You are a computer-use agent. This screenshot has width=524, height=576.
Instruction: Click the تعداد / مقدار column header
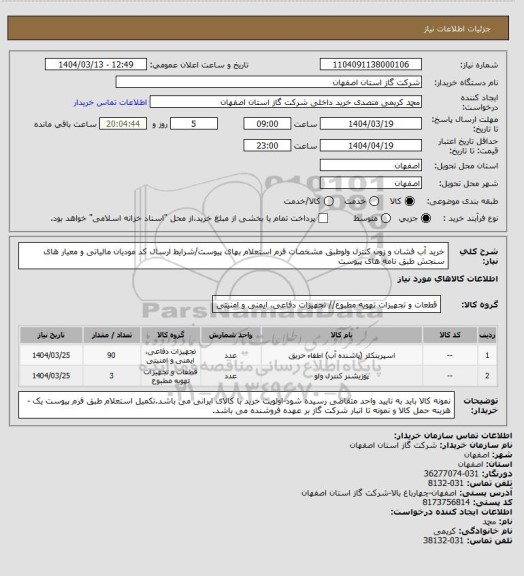click(x=111, y=335)
